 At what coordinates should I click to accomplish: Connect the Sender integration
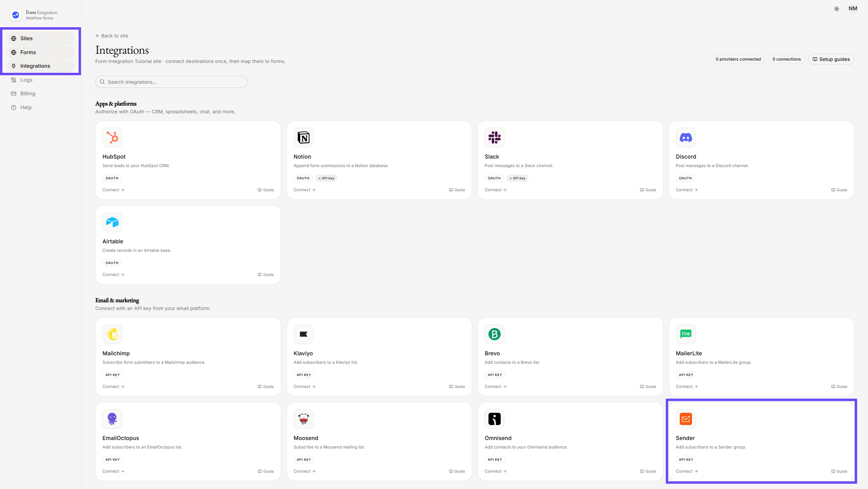687,471
